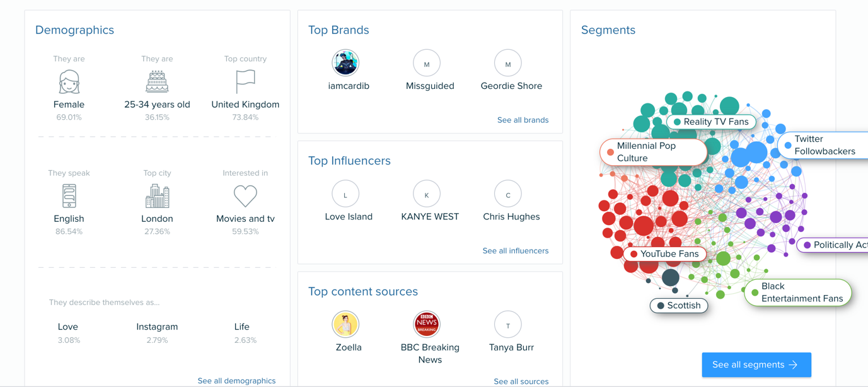Image resolution: width=868 pixels, height=387 pixels.
Task: Click the Love Island influencer avatar
Action: [x=345, y=194]
